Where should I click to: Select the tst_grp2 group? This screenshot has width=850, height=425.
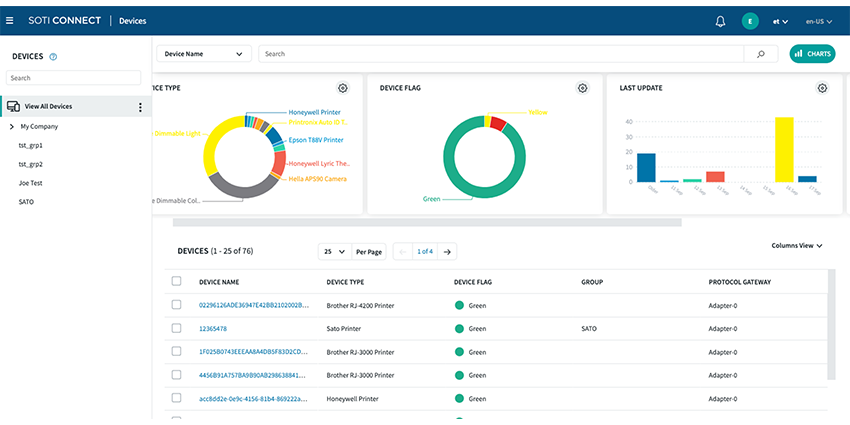[30, 164]
